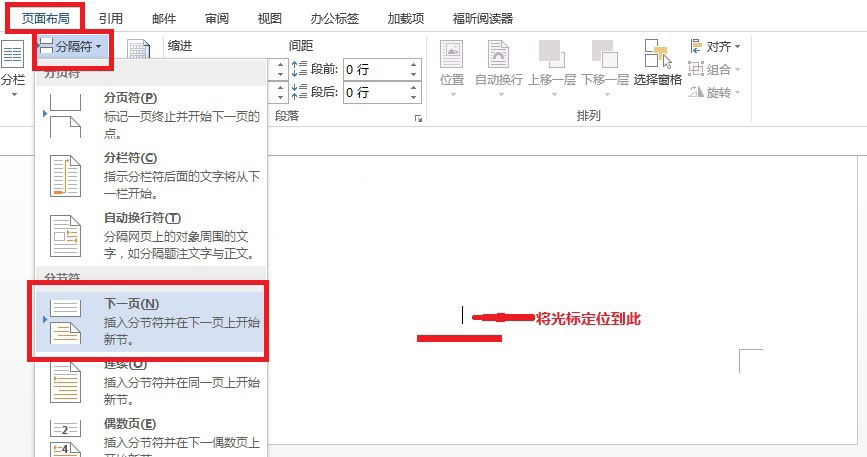Image resolution: width=867 pixels, height=457 pixels.
Task: Click the 自动换行 wrap text icon
Action: 498,54
